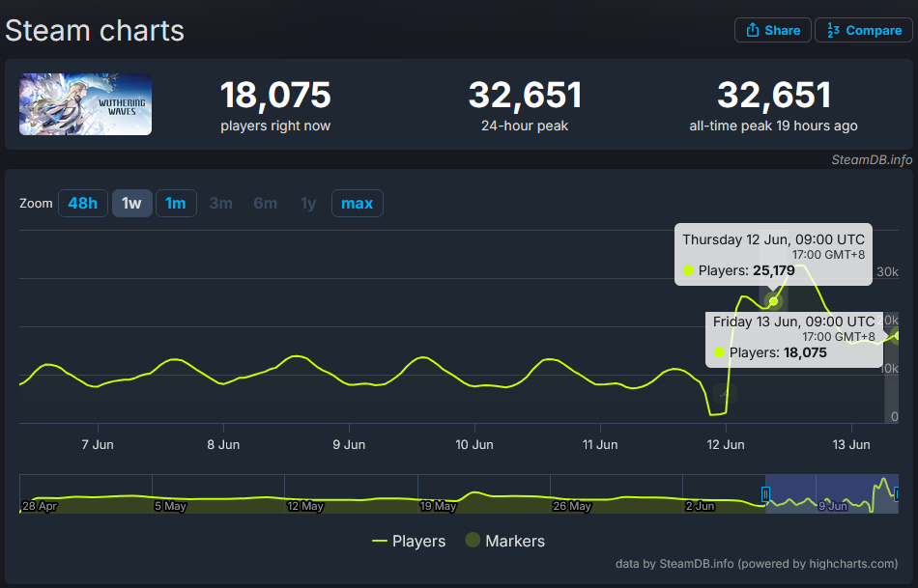Click the Share button
The image size is (918, 588).
coord(773,31)
